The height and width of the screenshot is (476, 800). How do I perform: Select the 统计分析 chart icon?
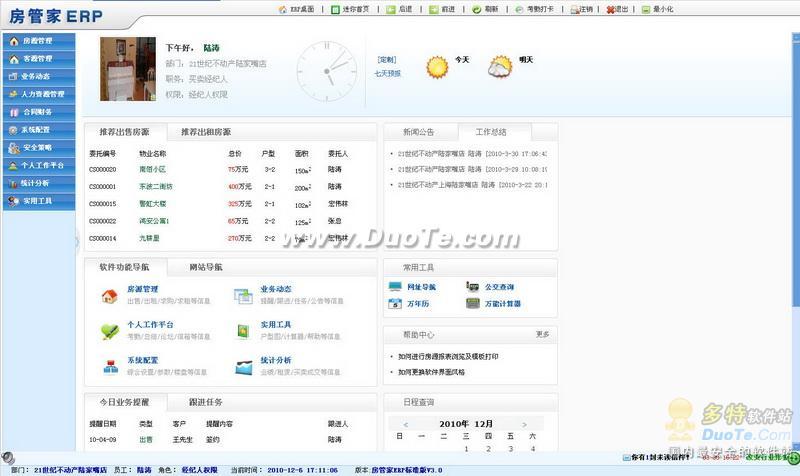(x=244, y=367)
